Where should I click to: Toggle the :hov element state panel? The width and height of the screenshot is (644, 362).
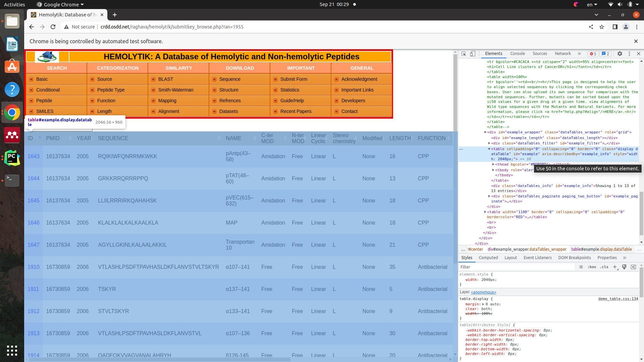click(592, 267)
